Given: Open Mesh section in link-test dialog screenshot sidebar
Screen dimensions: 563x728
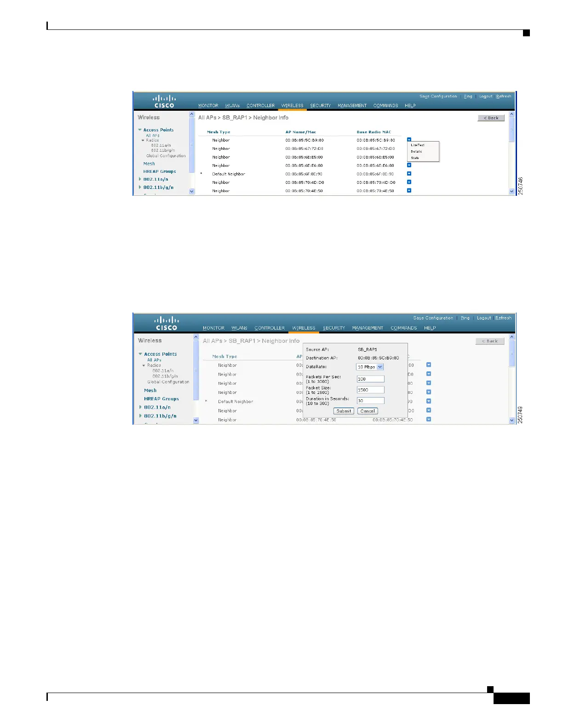Looking at the screenshot, I should 150,391.
